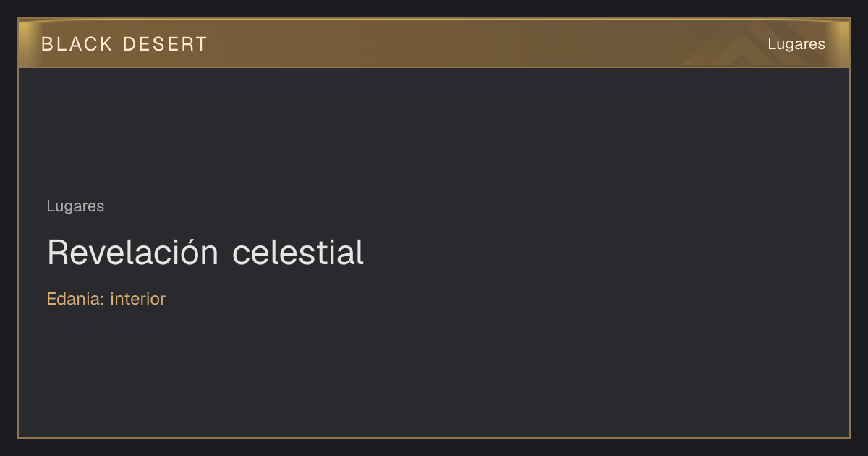Click the dark card body below subtitle
The width and height of the screenshot is (868, 456).
[434, 369]
